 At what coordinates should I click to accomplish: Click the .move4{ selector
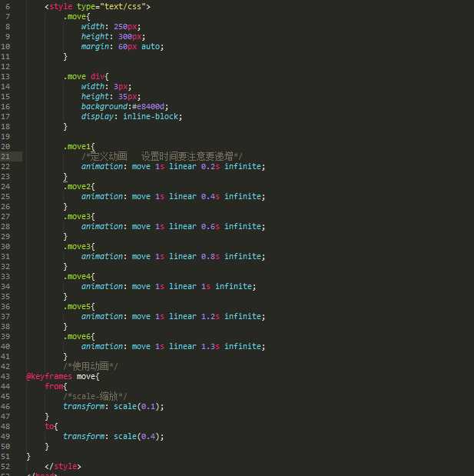pyautogui.click(x=79, y=277)
